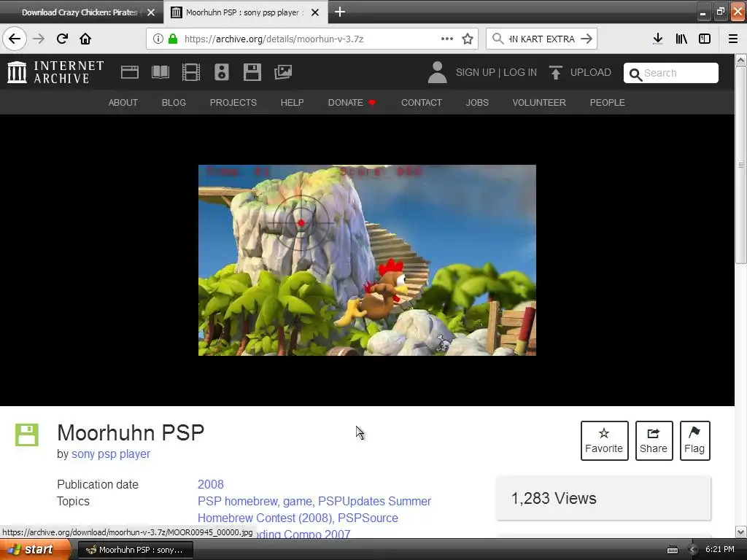
Task: Open the PEOPLE menu item
Action: point(608,102)
